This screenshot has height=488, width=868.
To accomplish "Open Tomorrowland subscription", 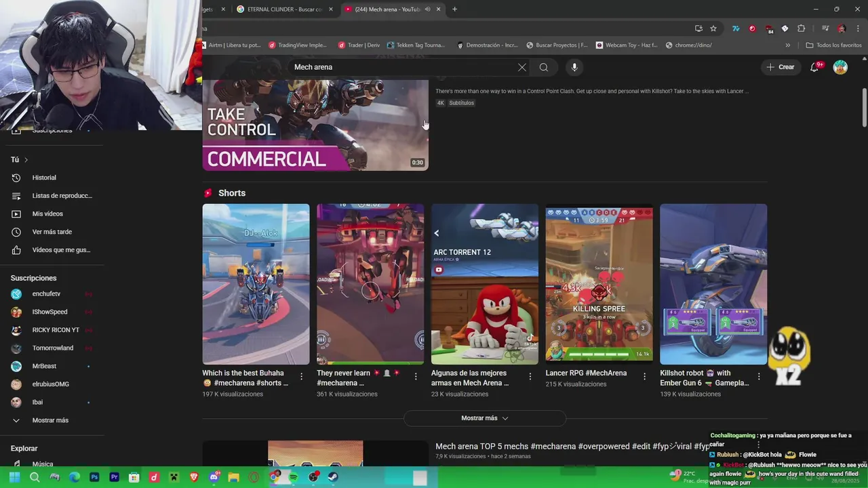I will [52, 348].
